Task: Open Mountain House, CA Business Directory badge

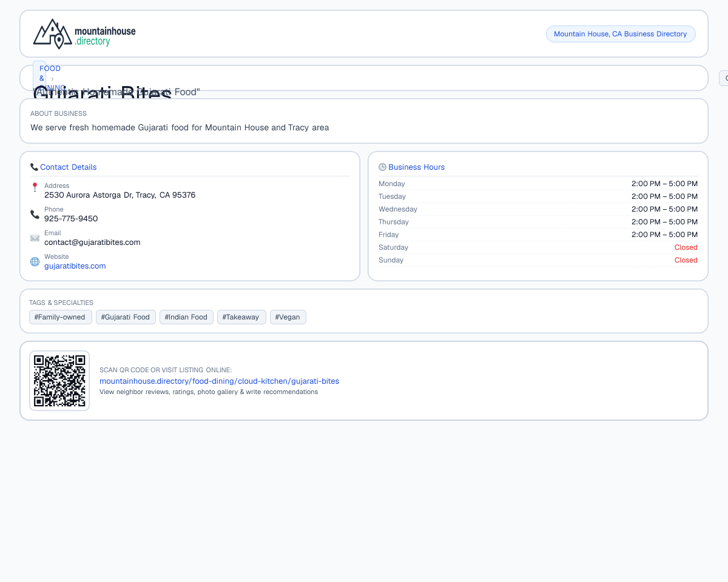Action: click(621, 34)
